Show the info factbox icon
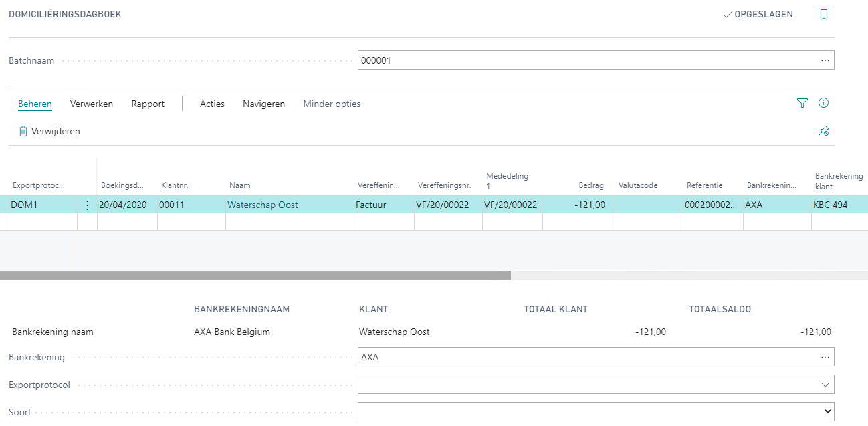The image size is (868, 426). (x=823, y=103)
